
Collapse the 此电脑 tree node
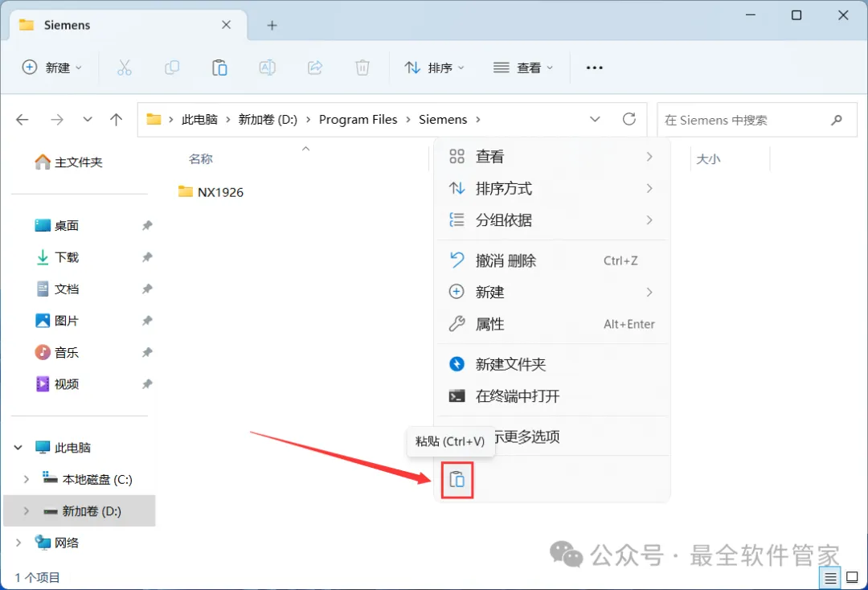tap(18, 448)
